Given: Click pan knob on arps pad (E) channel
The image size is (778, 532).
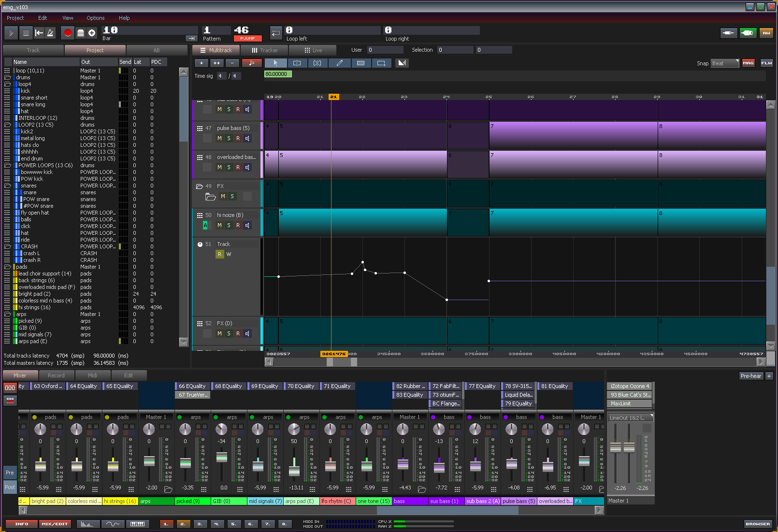Looking at the screenshot, I should click(294, 429).
